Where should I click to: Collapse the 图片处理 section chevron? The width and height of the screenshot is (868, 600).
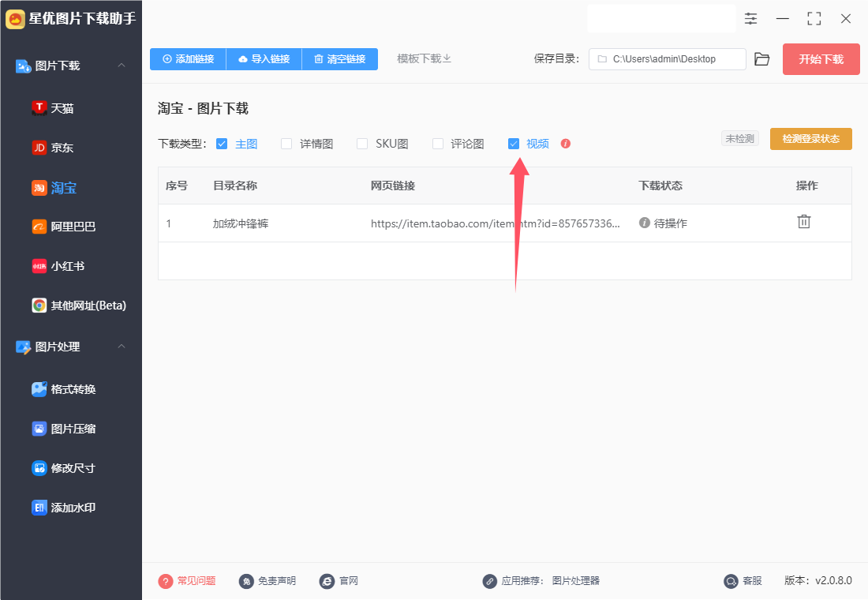click(122, 347)
